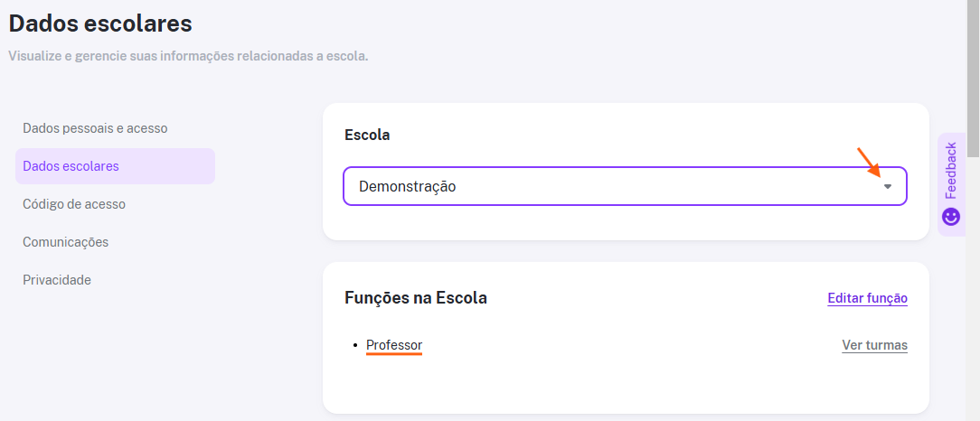Click the Dados escolares page heading
The width and height of the screenshot is (980, 421).
(x=100, y=23)
